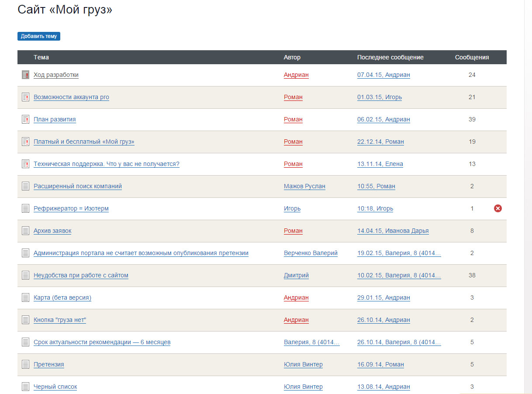Open the Кнопка "груза нет" topic
532x394 pixels.
pos(60,320)
